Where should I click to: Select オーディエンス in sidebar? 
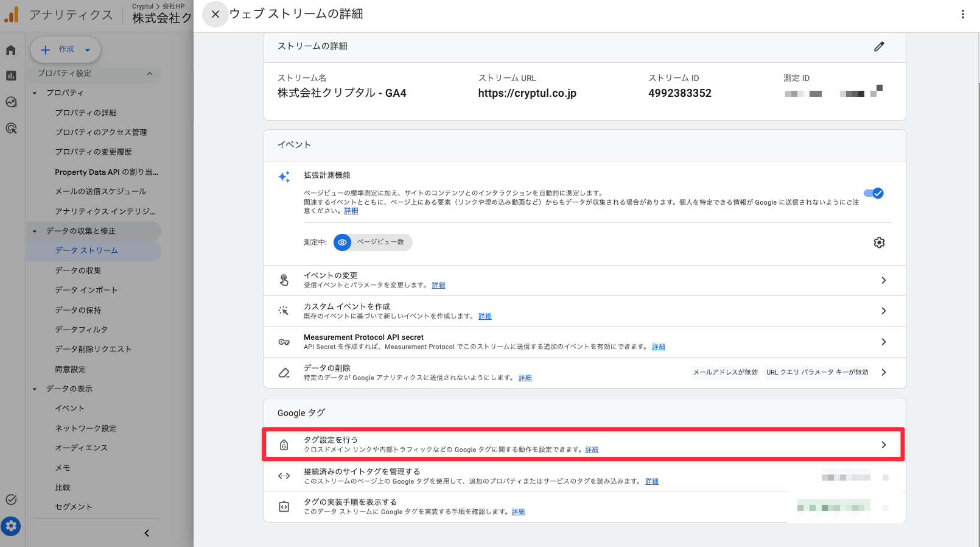[82, 448]
